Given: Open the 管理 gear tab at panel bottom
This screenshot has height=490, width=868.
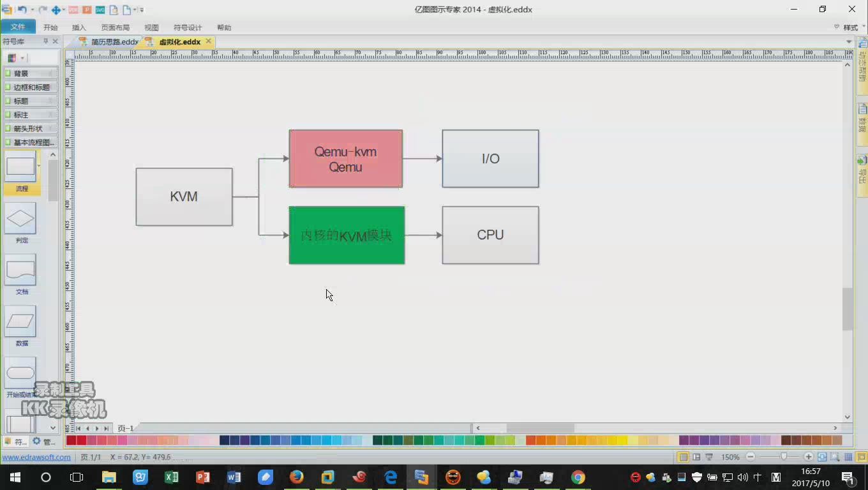Looking at the screenshot, I should (x=45, y=441).
